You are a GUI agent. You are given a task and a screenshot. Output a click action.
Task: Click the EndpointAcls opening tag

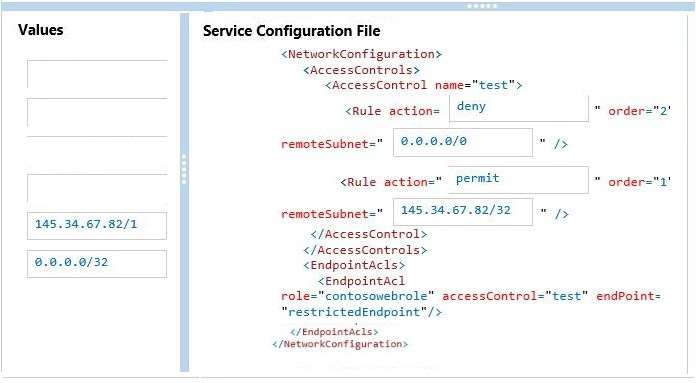(354, 265)
